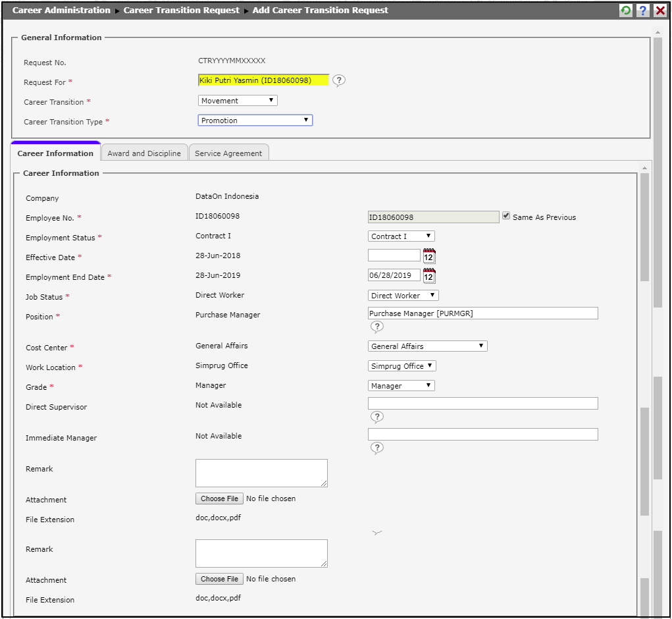Open the Effective Date calendar picker
672x619 pixels.
(429, 256)
